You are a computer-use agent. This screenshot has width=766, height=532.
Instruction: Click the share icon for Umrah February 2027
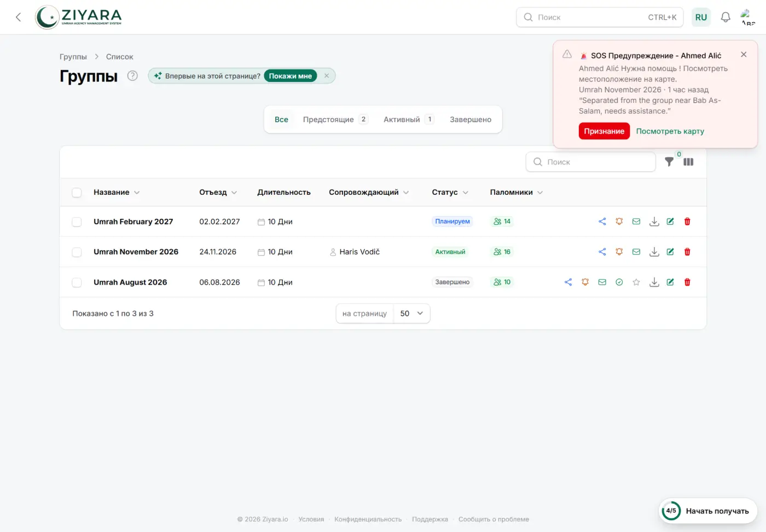[602, 222]
